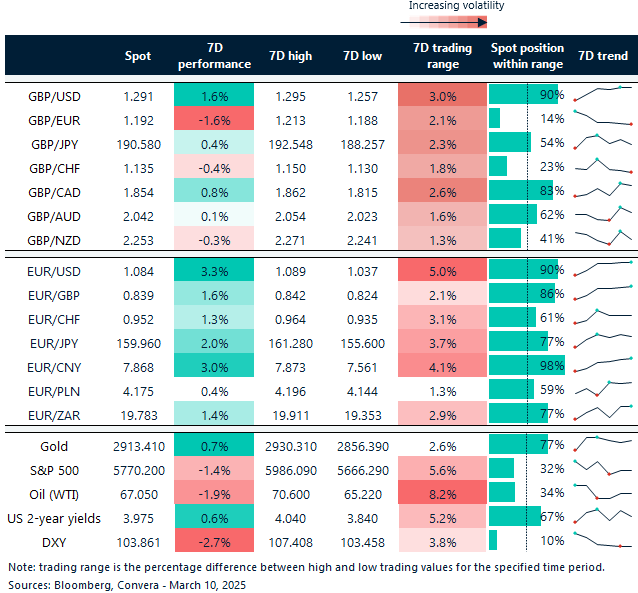Select EUR/USD 7D performance 3.3% cell
This screenshot has width=638, height=593.
[214, 269]
